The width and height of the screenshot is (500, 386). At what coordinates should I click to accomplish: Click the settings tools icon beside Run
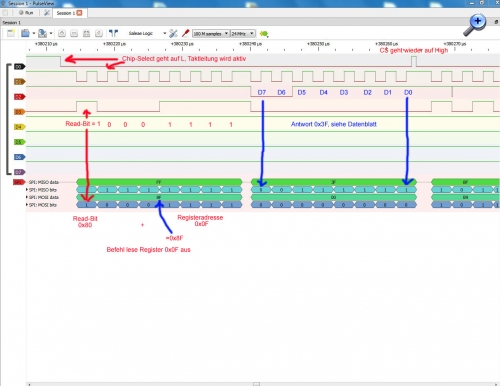coord(47,13)
